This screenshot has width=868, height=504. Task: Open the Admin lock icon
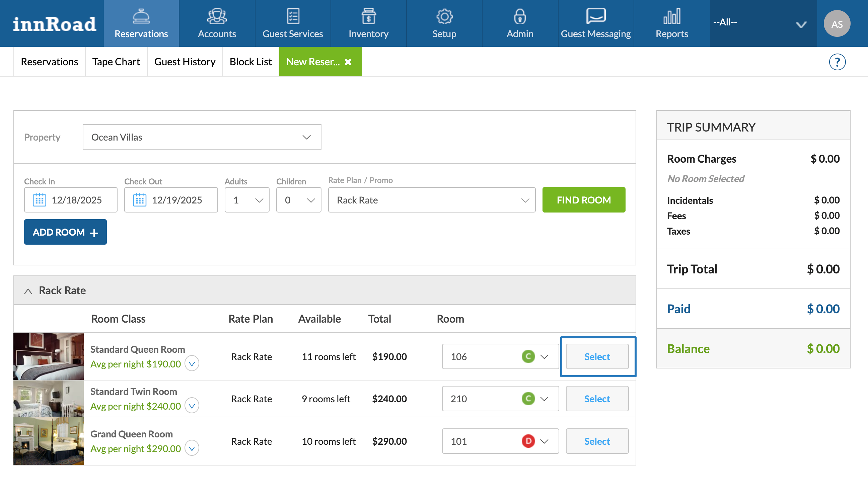point(520,16)
